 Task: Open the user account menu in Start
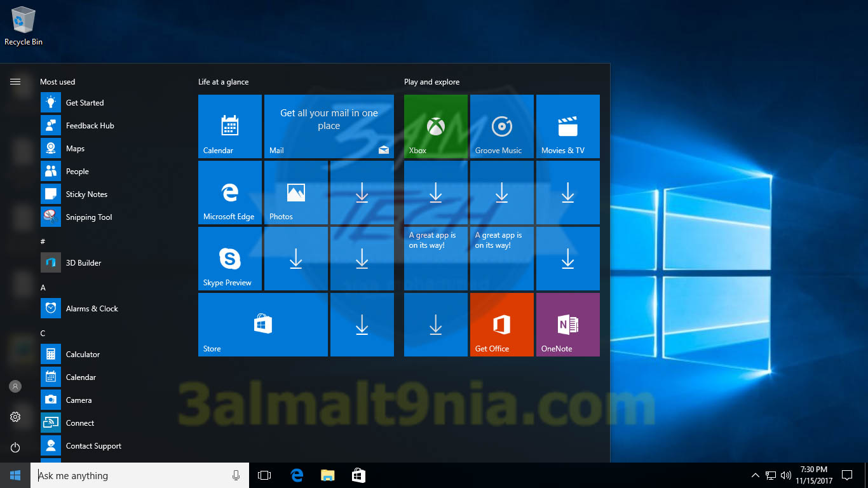click(x=15, y=386)
